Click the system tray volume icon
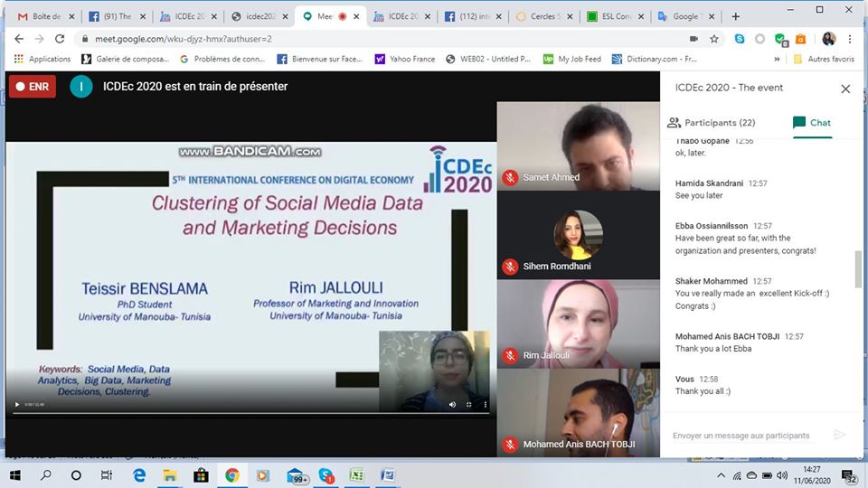This screenshot has width=868, height=488. click(781, 475)
